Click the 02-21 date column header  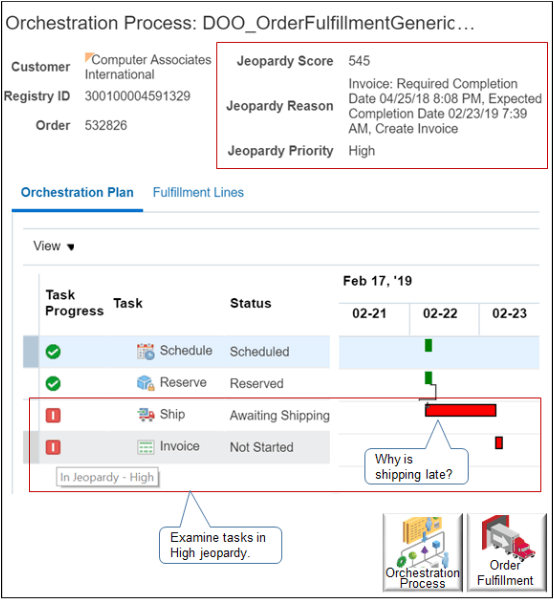click(369, 314)
